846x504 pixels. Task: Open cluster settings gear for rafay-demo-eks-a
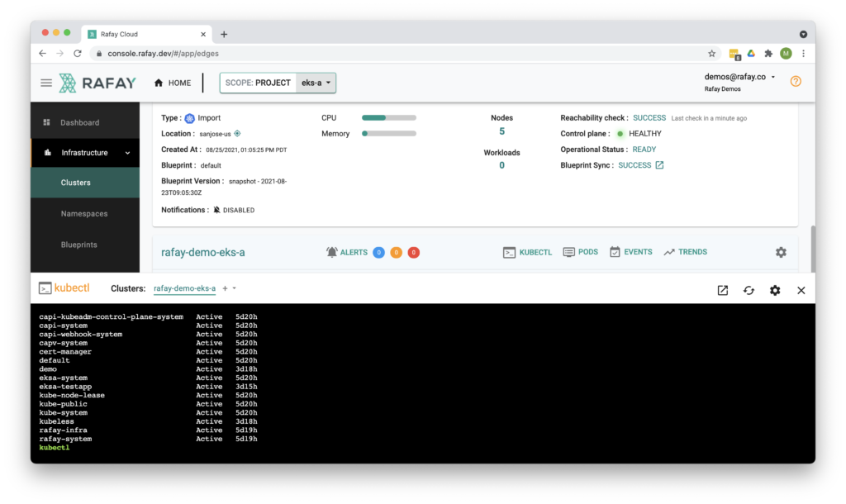click(x=781, y=252)
